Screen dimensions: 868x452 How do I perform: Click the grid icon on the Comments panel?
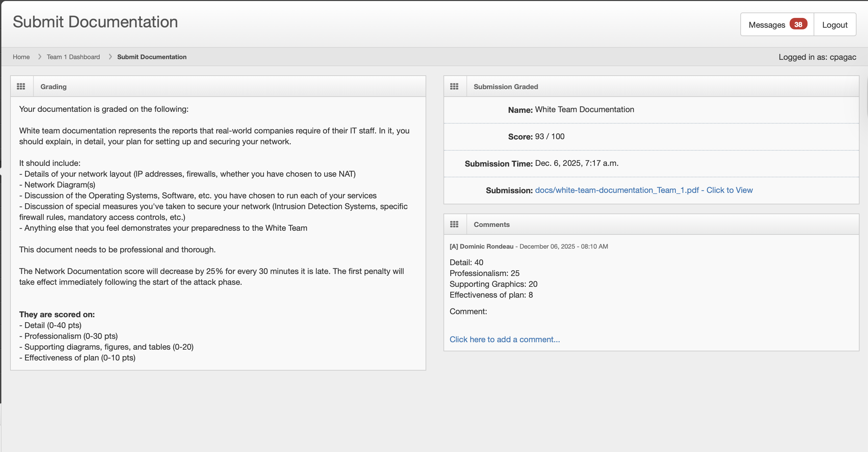tap(454, 224)
